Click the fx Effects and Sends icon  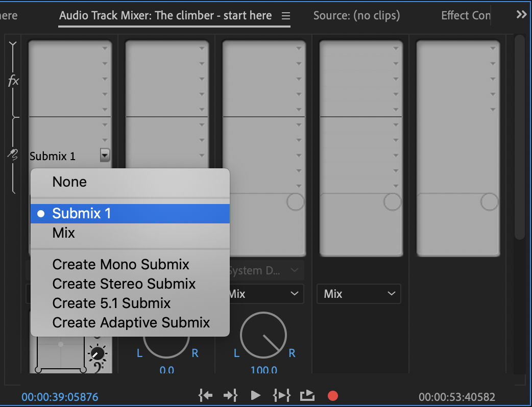[x=14, y=80]
